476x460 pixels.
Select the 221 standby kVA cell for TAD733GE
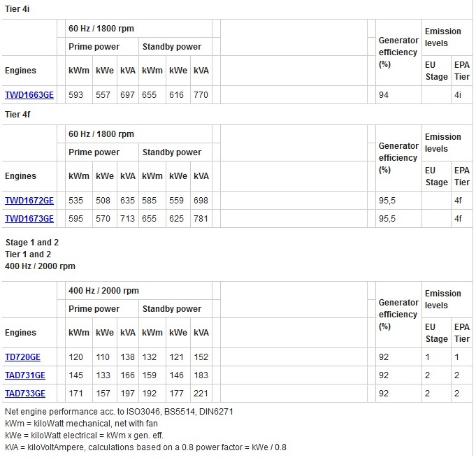(201, 394)
